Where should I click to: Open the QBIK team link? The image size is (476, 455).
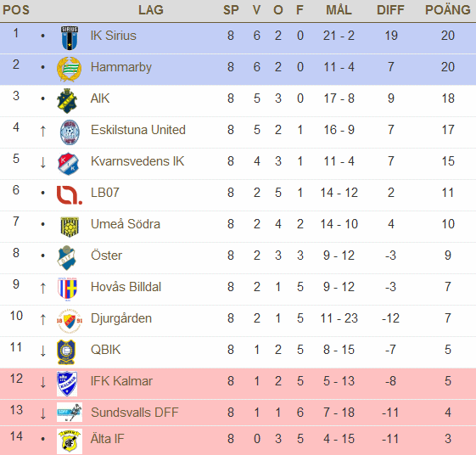tap(106, 350)
